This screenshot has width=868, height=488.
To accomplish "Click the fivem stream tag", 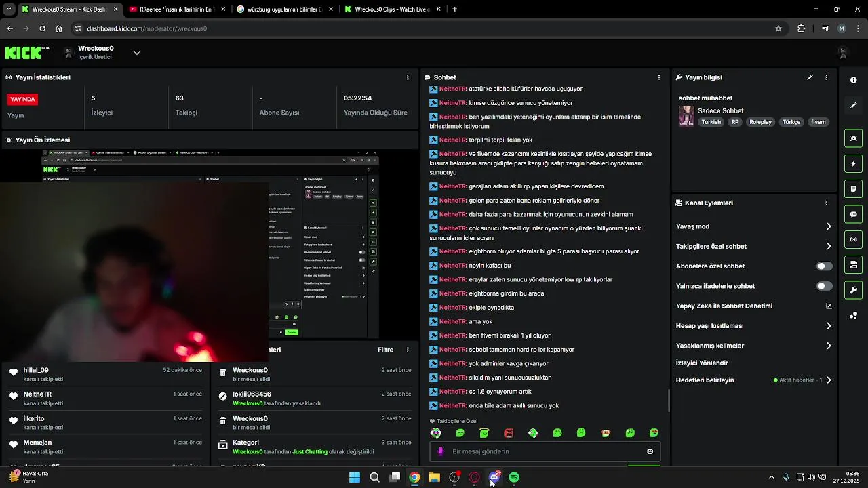I will (818, 122).
